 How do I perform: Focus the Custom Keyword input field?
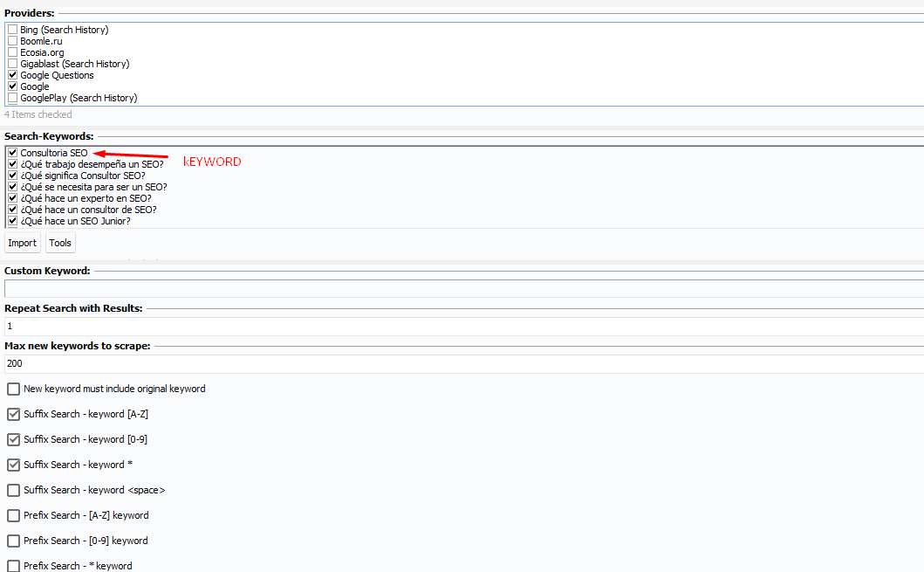coord(464,288)
